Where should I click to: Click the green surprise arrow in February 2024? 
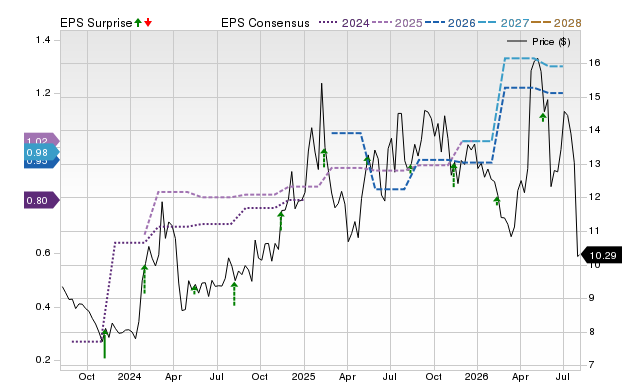[x=144, y=279]
